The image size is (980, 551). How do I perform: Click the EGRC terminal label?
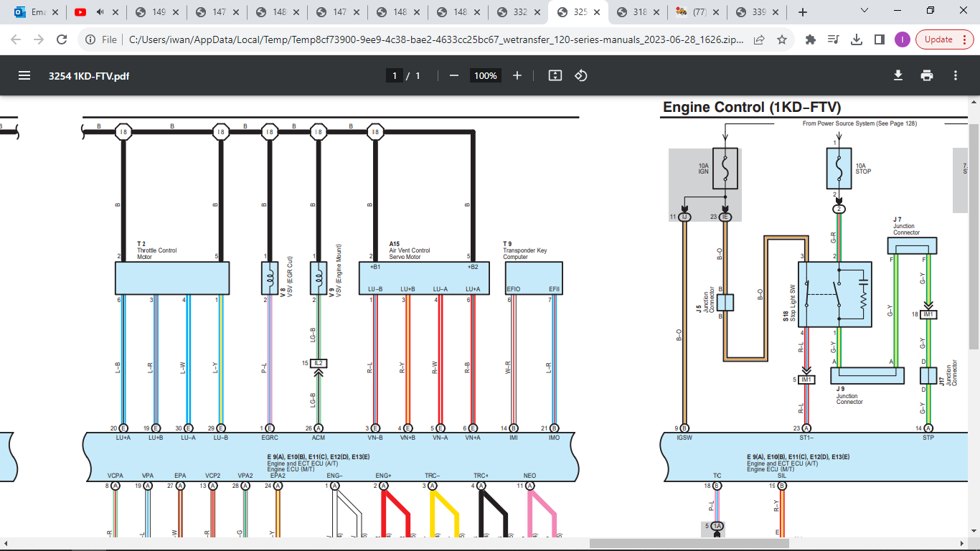(x=270, y=437)
